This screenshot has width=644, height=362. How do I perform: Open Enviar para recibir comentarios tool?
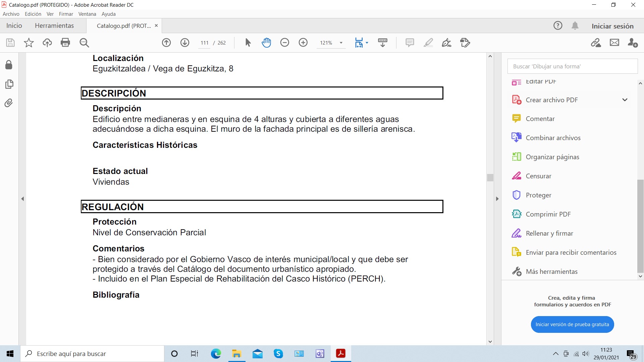(x=570, y=252)
